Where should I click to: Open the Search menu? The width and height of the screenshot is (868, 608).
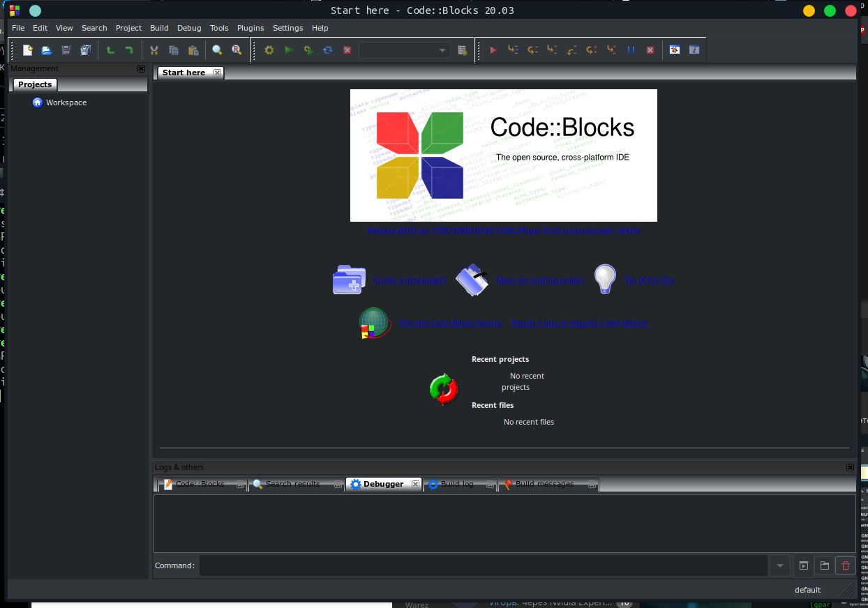(94, 28)
